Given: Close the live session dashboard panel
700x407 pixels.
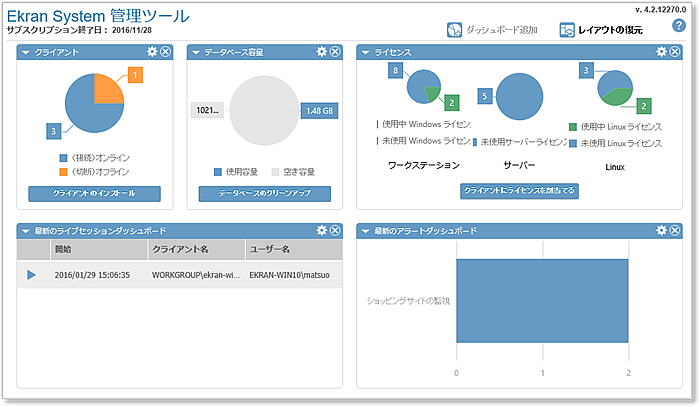Looking at the screenshot, I should [x=335, y=230].
